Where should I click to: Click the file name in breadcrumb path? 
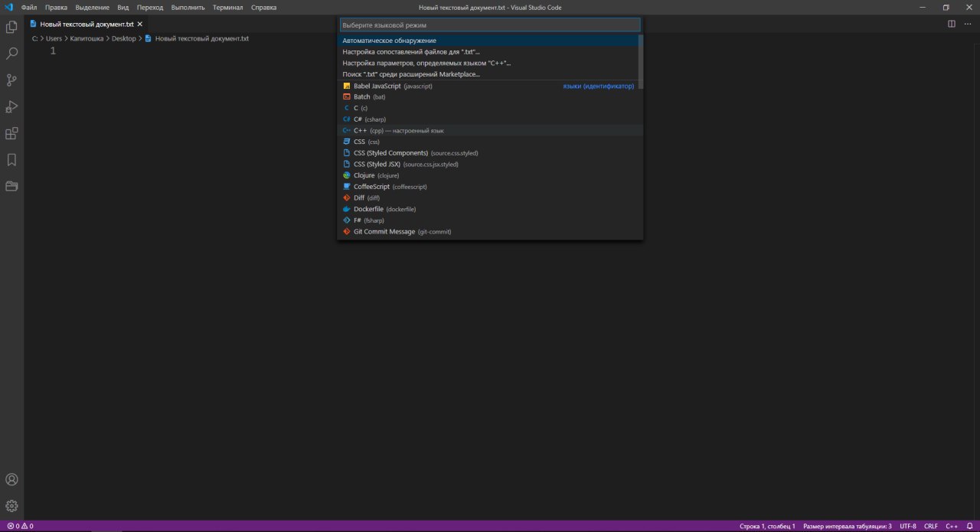[x=201, y=38]
